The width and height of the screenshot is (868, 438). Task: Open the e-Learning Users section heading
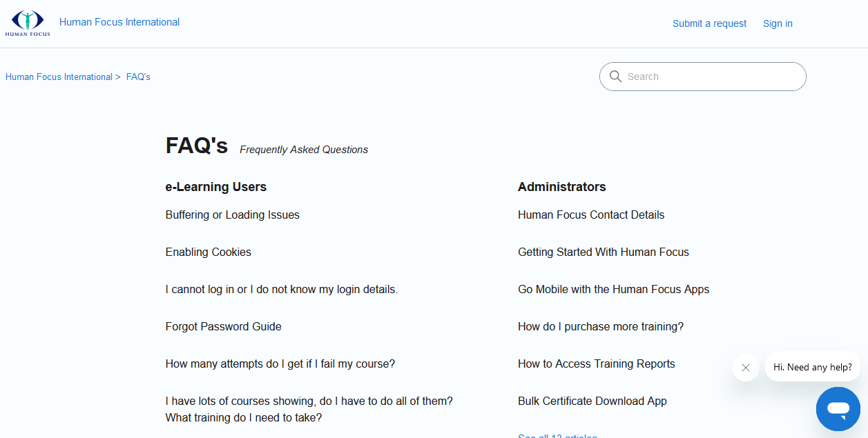pyautogui.click(x=216, y=187)
